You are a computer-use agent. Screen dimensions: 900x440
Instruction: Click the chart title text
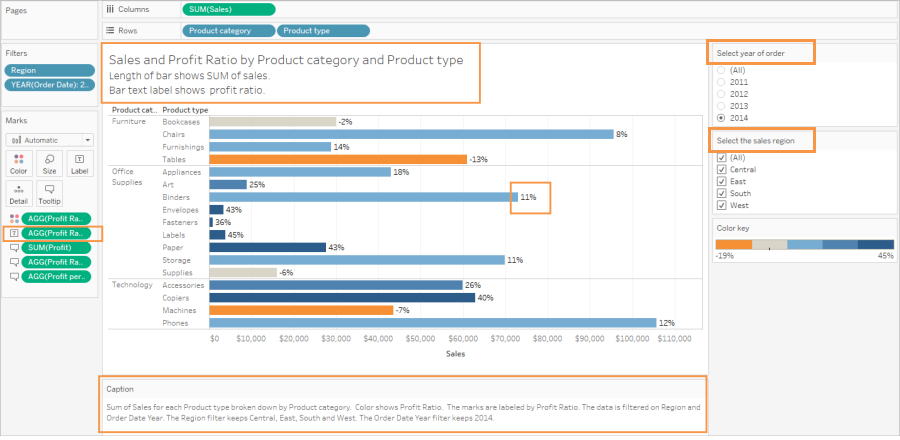point(286,60)
